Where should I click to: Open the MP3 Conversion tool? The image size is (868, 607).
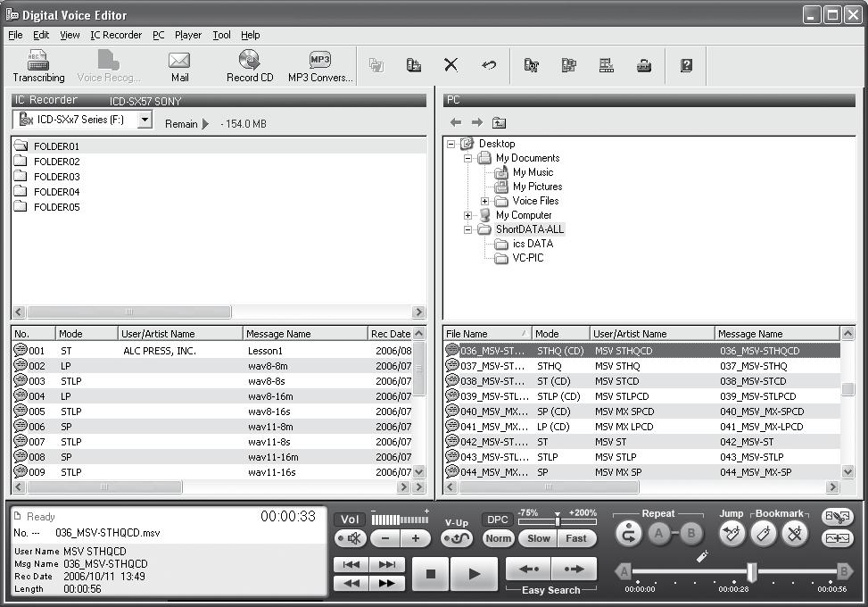[320, 66]
